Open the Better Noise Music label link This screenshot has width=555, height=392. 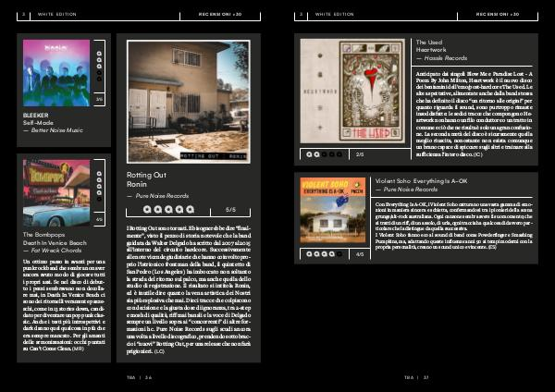55,131
